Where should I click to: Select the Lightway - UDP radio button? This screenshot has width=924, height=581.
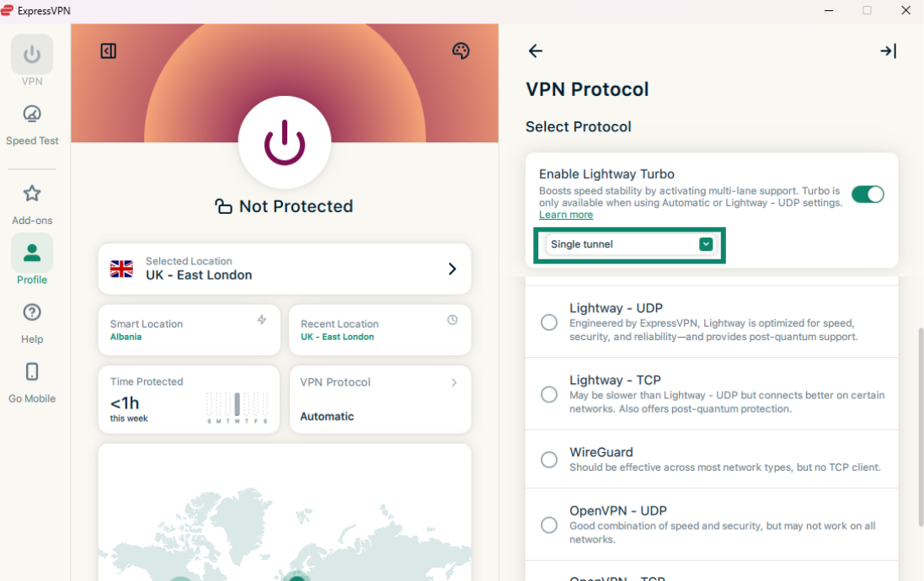click(549, 322)
